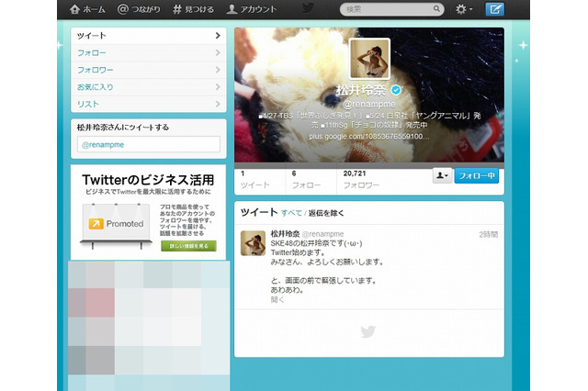Click the account person icon
588x391 pixels.
[232, 9]
